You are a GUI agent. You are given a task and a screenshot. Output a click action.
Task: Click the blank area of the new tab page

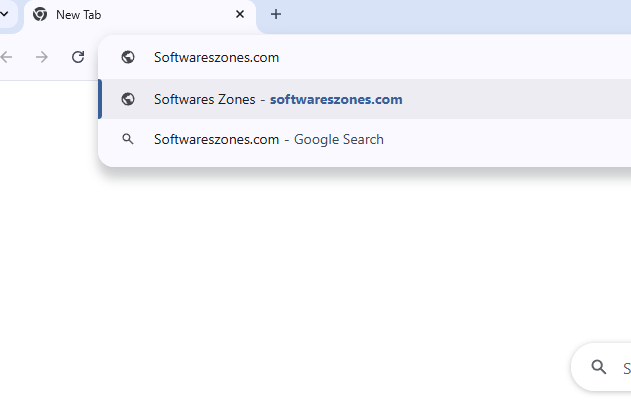tap(300, 280)
